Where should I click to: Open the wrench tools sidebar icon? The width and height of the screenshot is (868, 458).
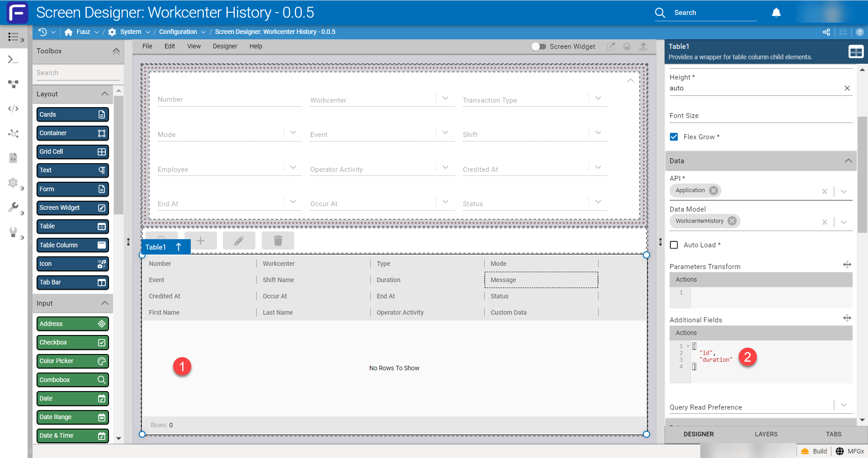[13, 207]
